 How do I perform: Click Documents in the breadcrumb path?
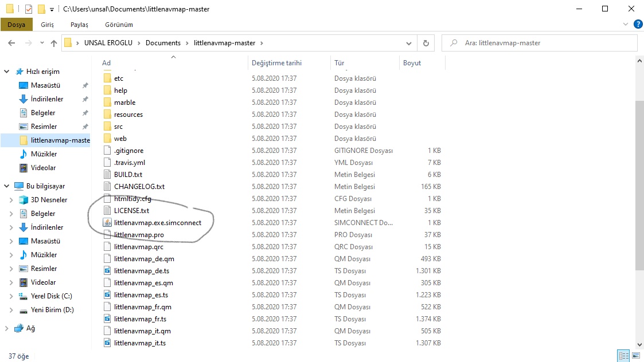pyautogui.click(x=163, y=43)
